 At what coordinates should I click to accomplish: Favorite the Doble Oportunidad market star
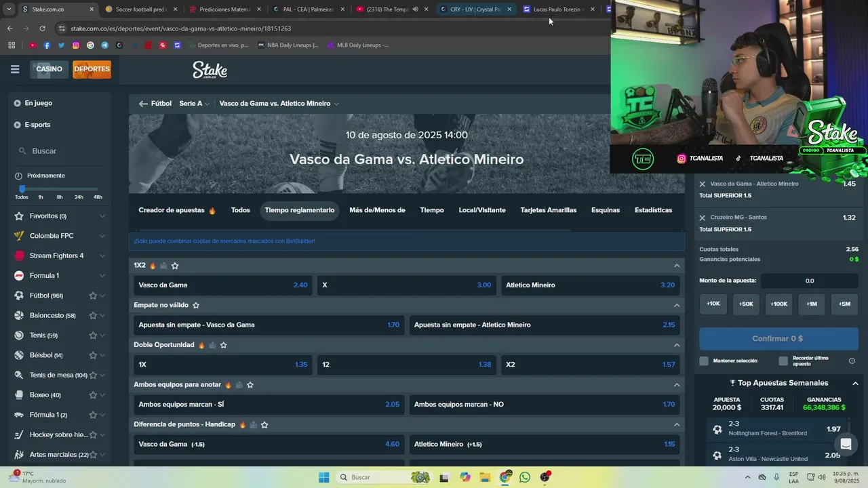[x=224, y=345]
